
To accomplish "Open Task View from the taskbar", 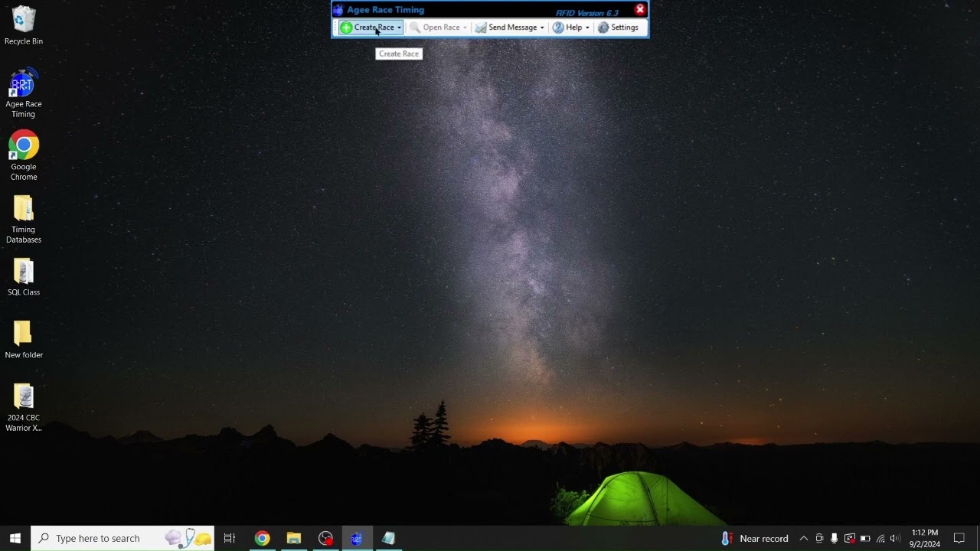I will (x=229, y=538).
